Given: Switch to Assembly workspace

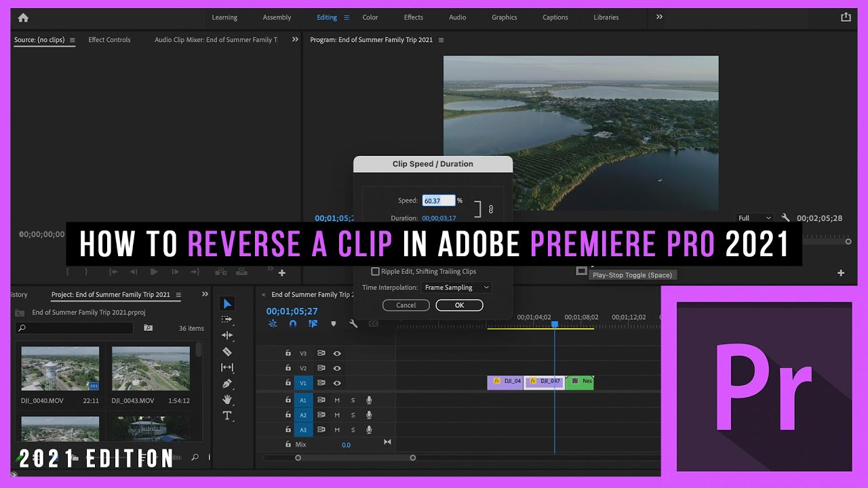Looking at the screenshot, I should 277,18.
